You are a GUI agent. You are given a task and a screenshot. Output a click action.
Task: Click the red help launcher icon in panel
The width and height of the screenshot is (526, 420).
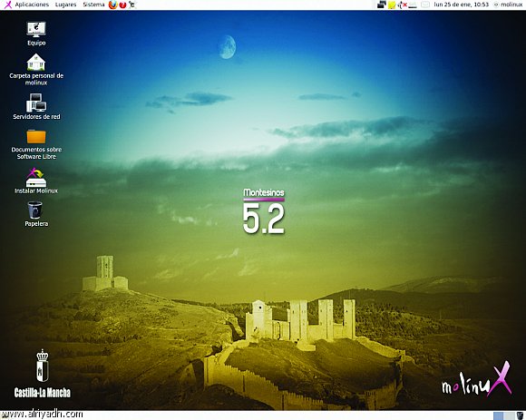tap(122, 5)
